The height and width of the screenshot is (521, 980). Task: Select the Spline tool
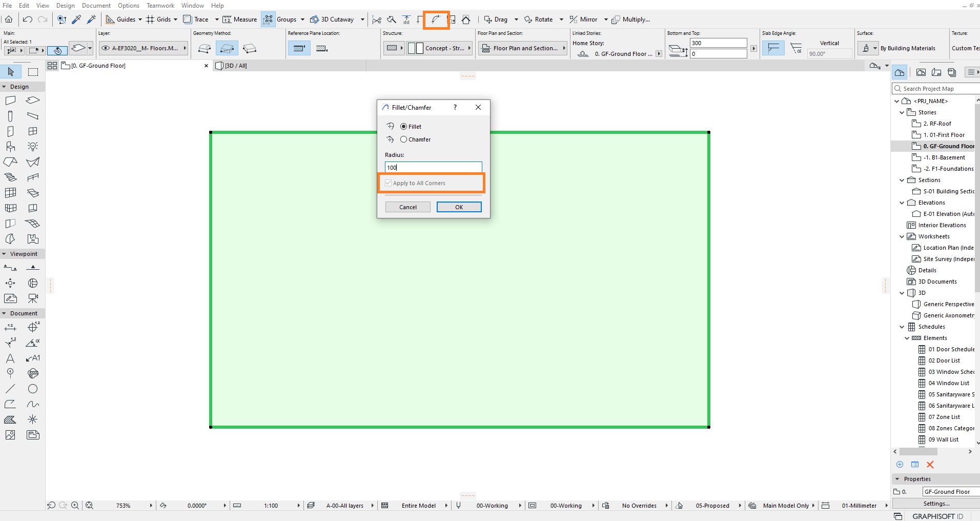tap(33, 404)
